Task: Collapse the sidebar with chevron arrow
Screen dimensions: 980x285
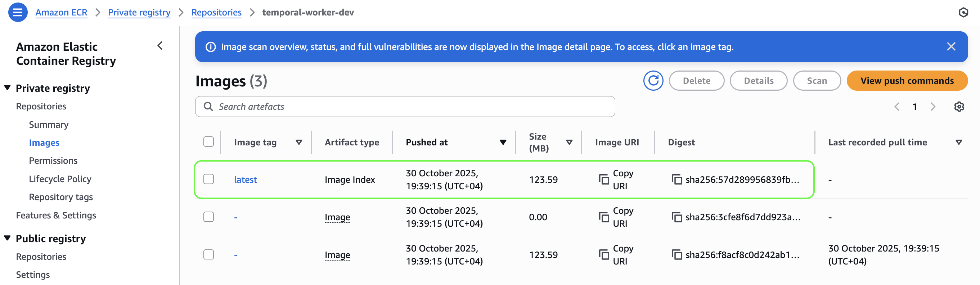Action: coord(160,46)
